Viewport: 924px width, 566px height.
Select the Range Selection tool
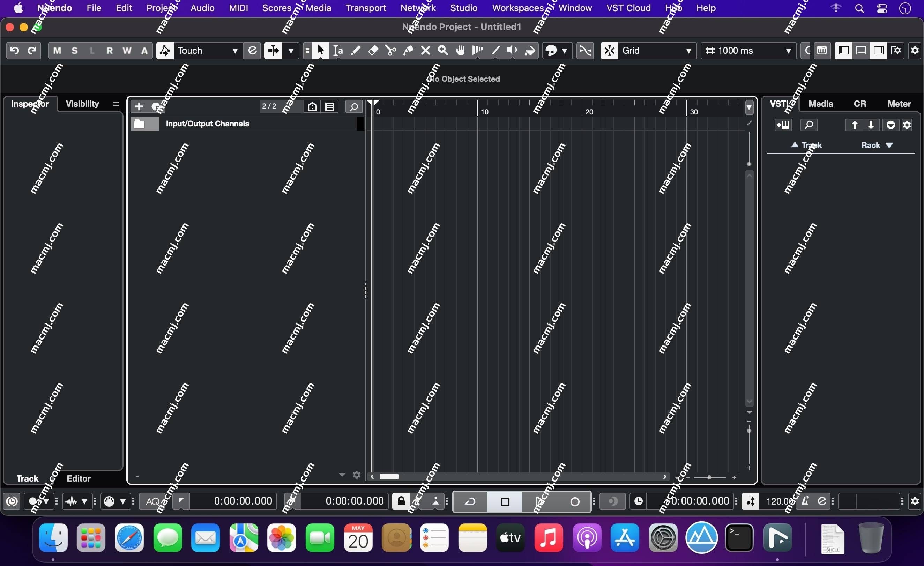coord(338,50)
